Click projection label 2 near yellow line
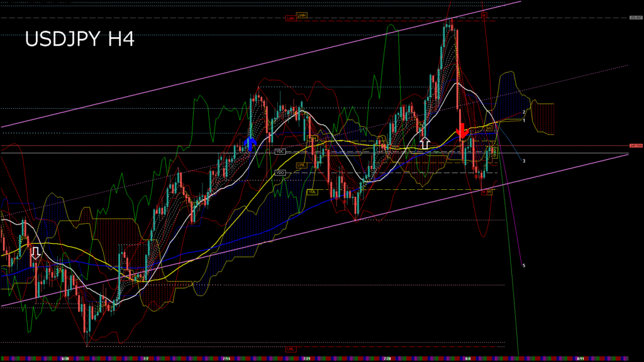Image resolution: width=644 pixels, height=362 pixels. coord(524,112)
